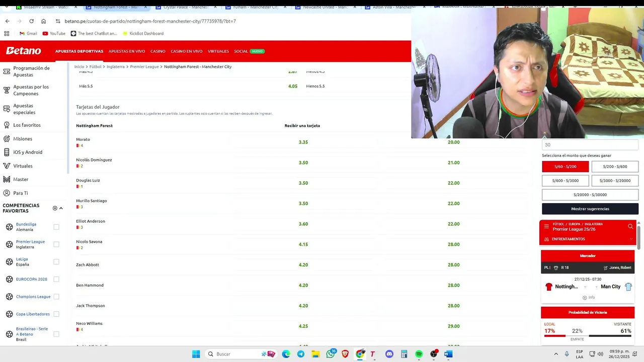The width and height of the screenshot is (644, 362).
Task: Open the browser home page icon
Action: tap(43, 21)
